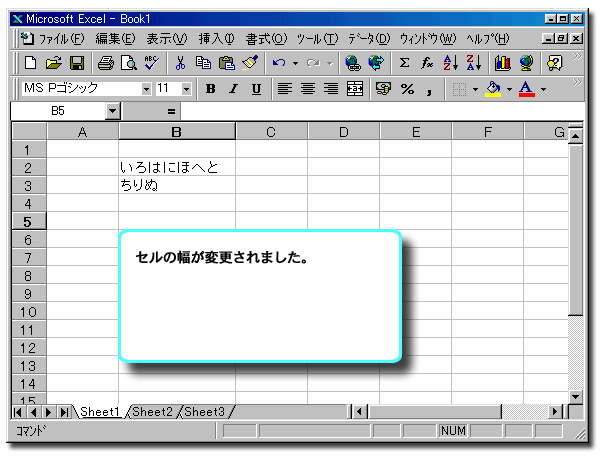Screen dimensions: 600x456
Task: Click the vertical scrollbar down arrow
Action: coord(576,397)
